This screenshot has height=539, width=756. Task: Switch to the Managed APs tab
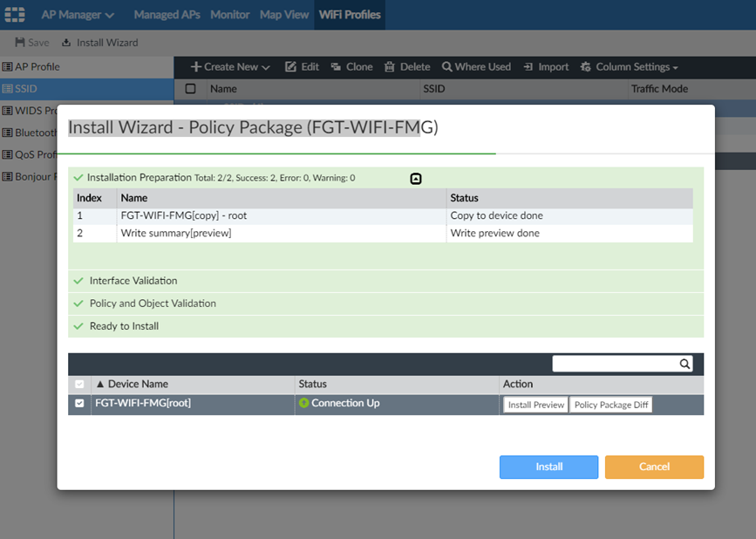click(x=166, y=15)
